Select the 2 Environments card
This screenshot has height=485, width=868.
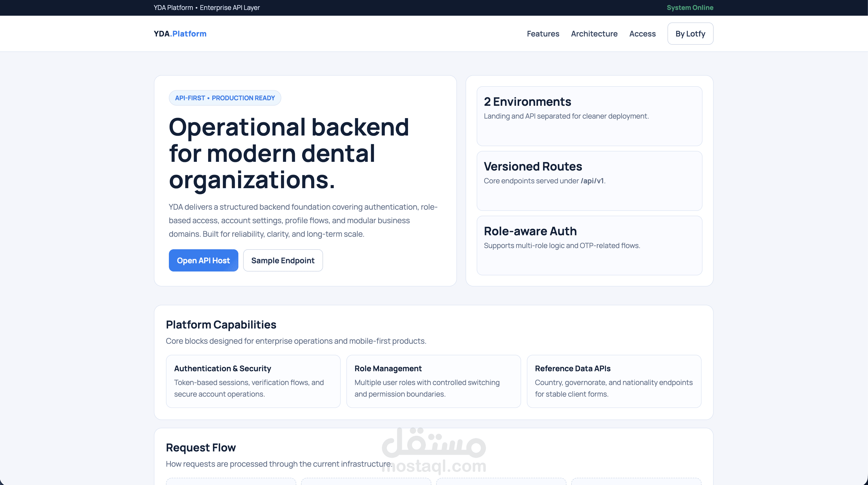(x=589, y=116)
